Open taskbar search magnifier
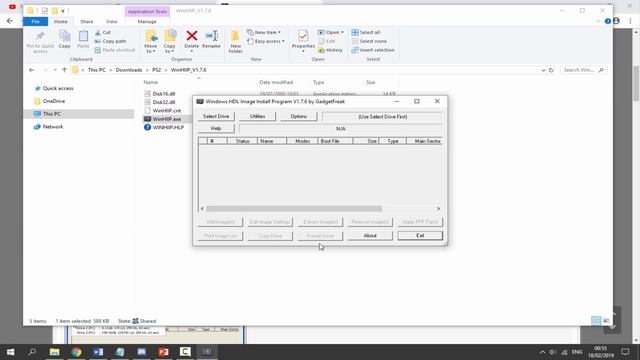The height and width of the screenshot is (360, 640). (x=32, y=352)
